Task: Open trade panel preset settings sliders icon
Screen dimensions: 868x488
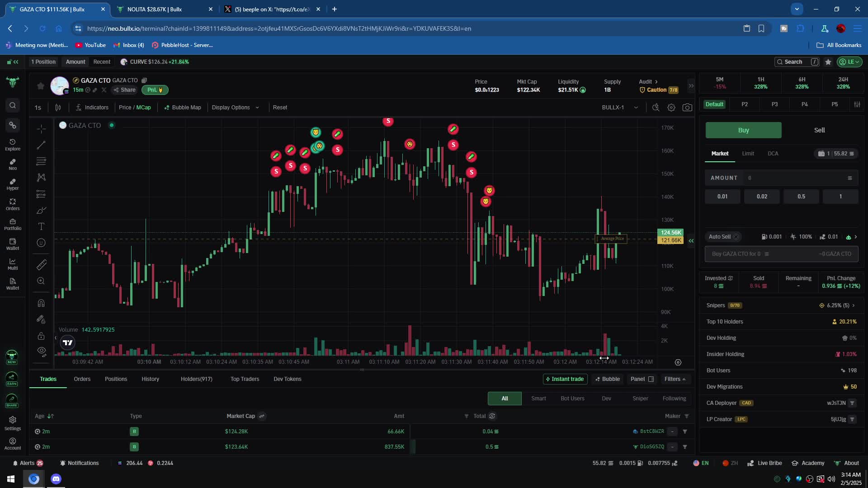Action: coord(857,104)
